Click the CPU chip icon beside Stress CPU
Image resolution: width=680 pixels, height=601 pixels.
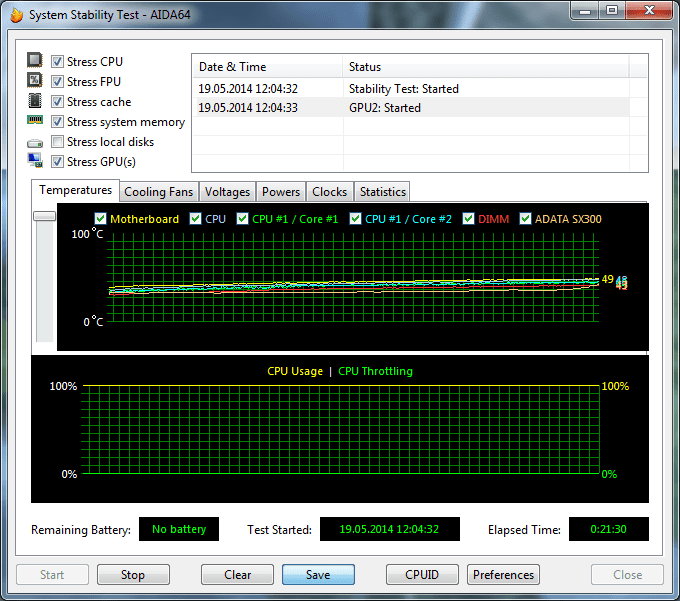pos(35,60)
